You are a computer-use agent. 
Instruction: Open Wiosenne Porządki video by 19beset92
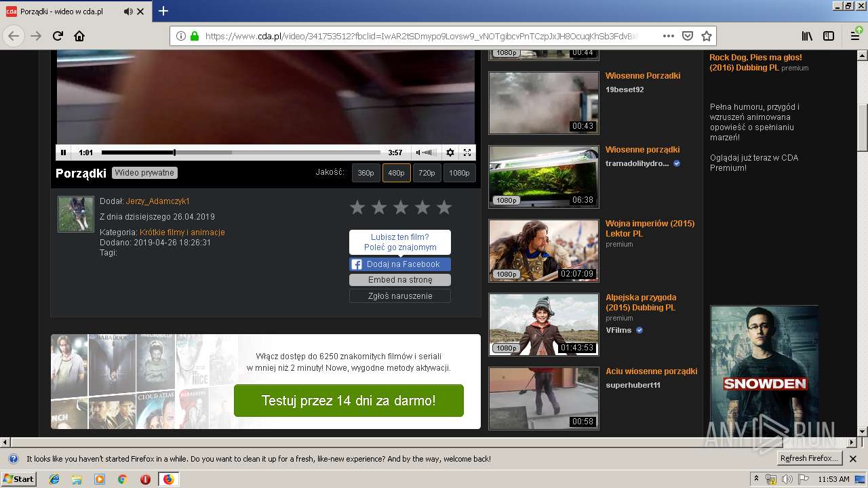643,76
